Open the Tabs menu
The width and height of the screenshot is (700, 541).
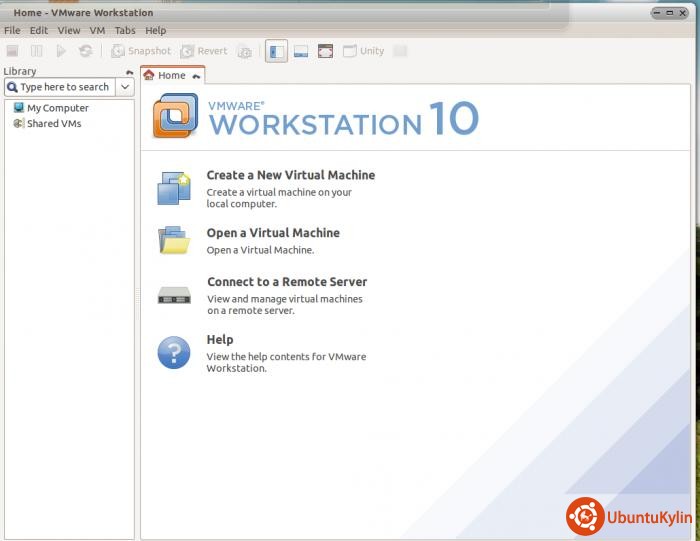[125, 31]
